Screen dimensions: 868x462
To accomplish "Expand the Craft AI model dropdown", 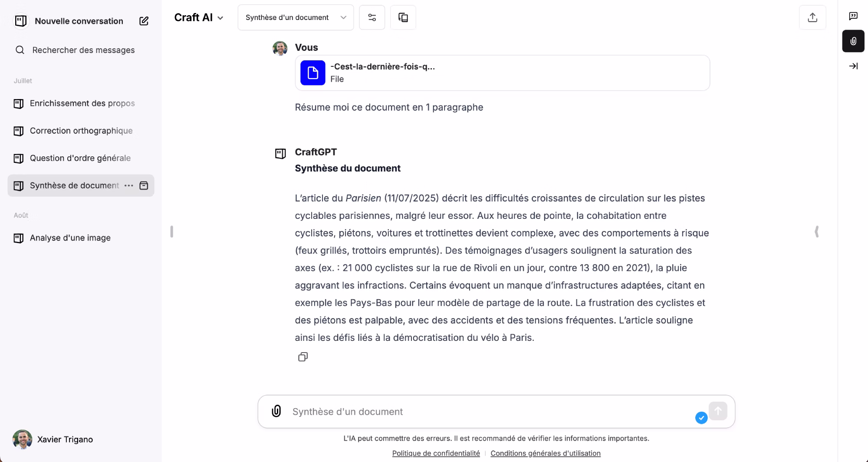I will 199,17.
